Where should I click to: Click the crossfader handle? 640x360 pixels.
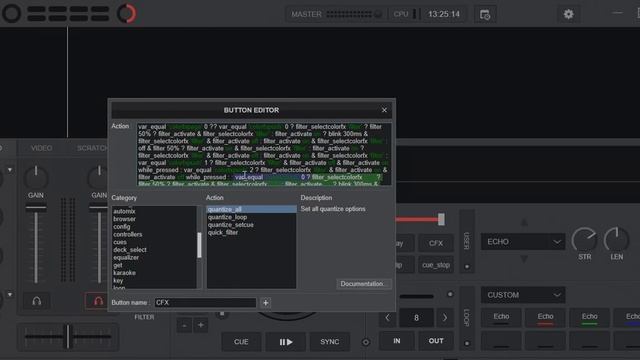click(68, 337)
